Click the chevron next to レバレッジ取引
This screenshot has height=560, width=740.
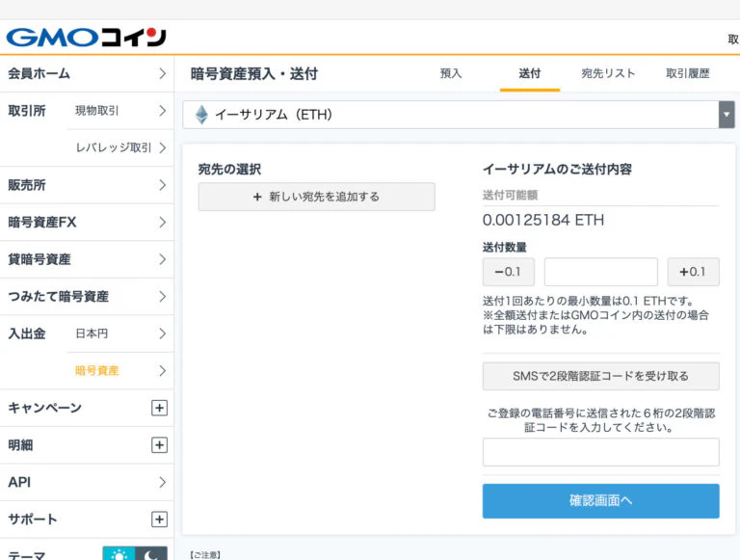162,147
